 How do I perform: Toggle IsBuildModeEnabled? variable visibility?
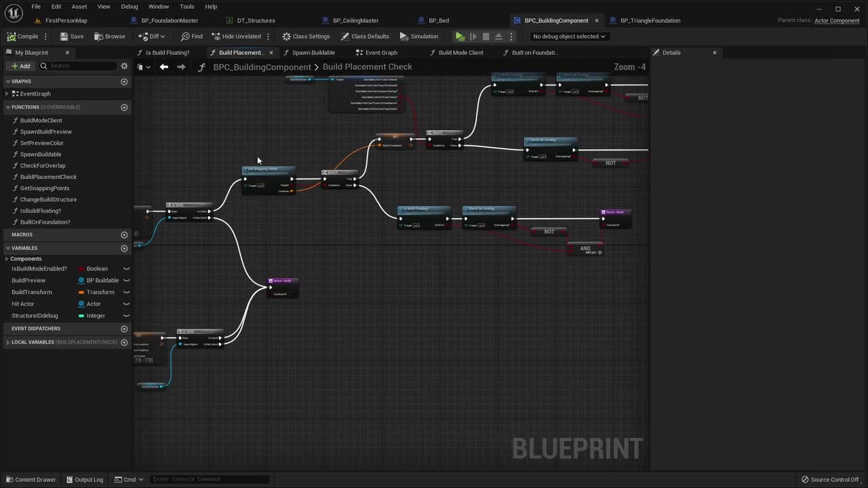[126, 269]
